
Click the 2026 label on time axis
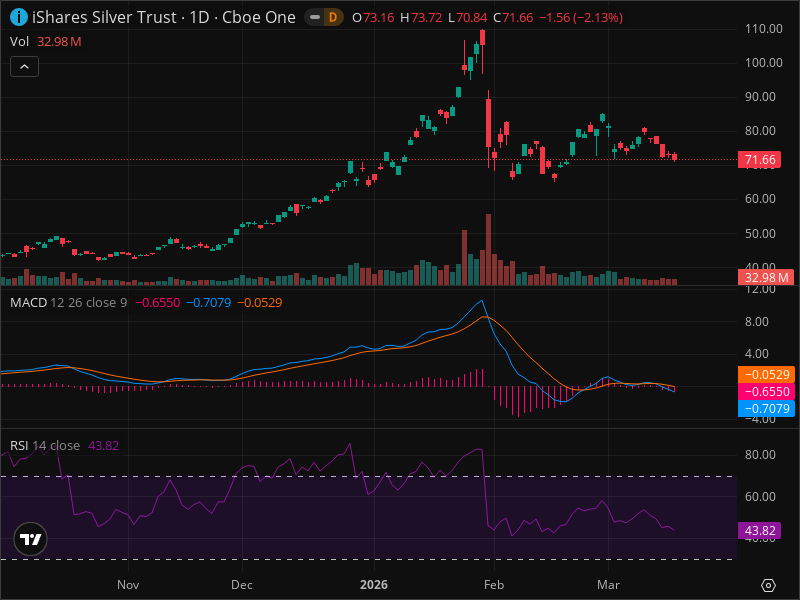[374, 585]
